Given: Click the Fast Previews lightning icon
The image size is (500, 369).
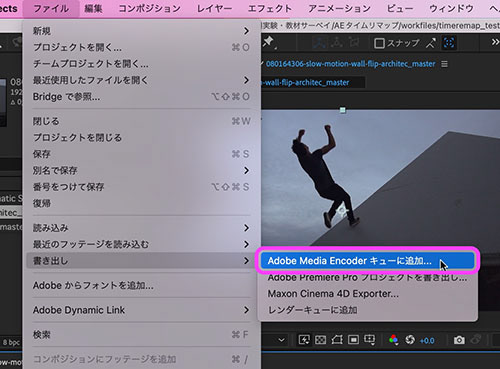Looking at the screenshot, I should point(304,340).
